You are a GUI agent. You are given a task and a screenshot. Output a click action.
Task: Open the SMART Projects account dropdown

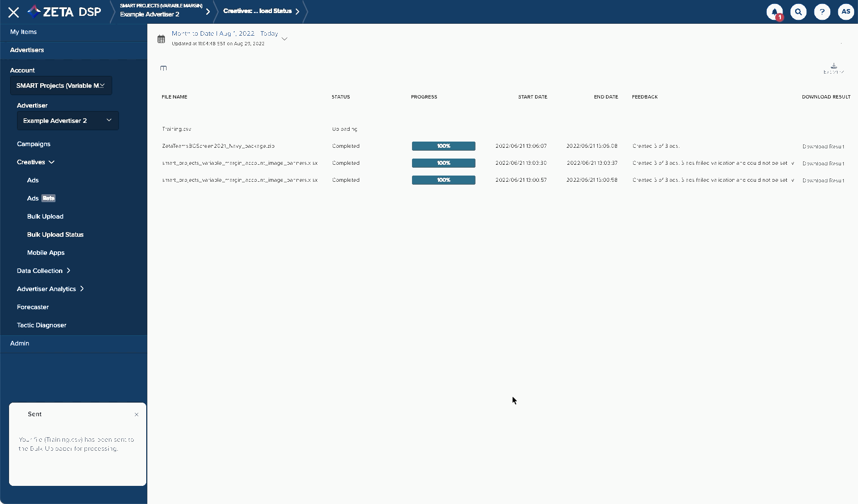coord(61,86)
